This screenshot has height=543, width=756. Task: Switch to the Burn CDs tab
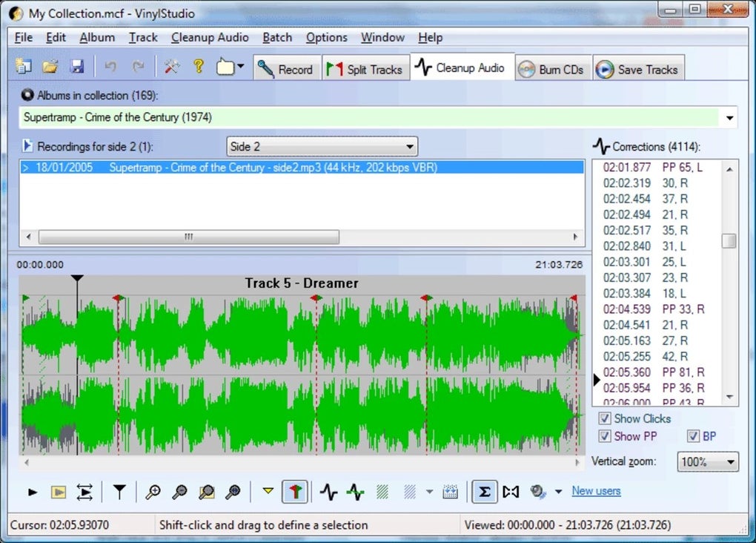tap(553, 68)
